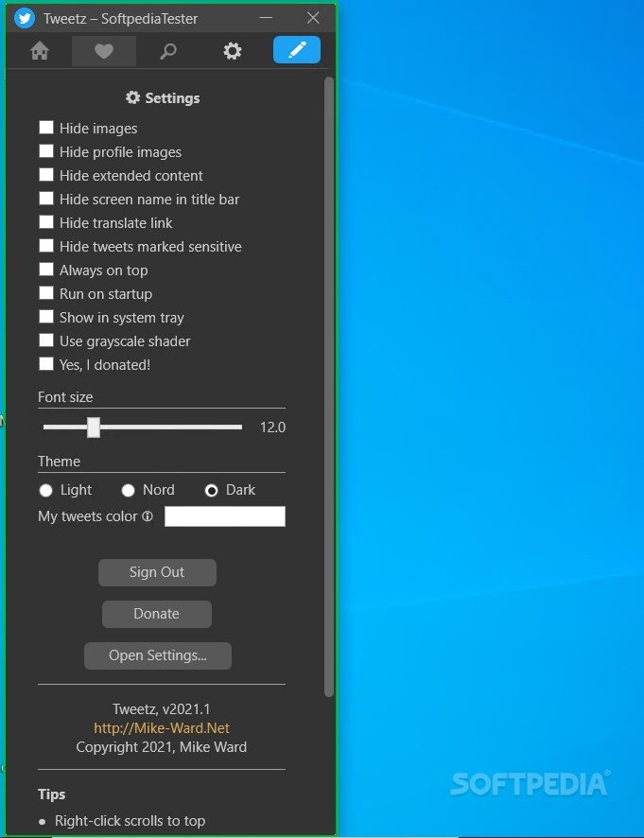The width and height of the screenshot is (644, 838).
Task: Click the font size value 12.0
Action: coord(272,428)
